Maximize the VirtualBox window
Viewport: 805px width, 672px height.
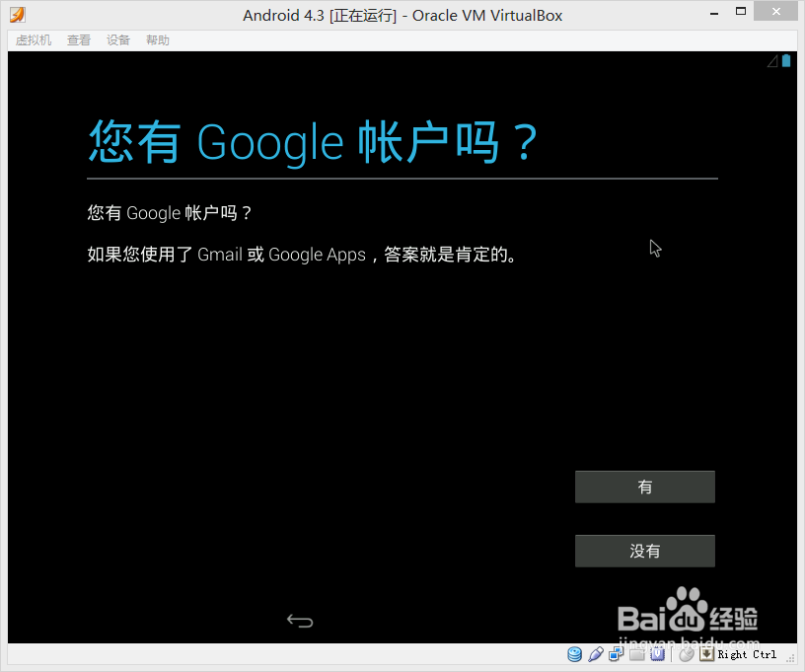[x=741, y=11]
